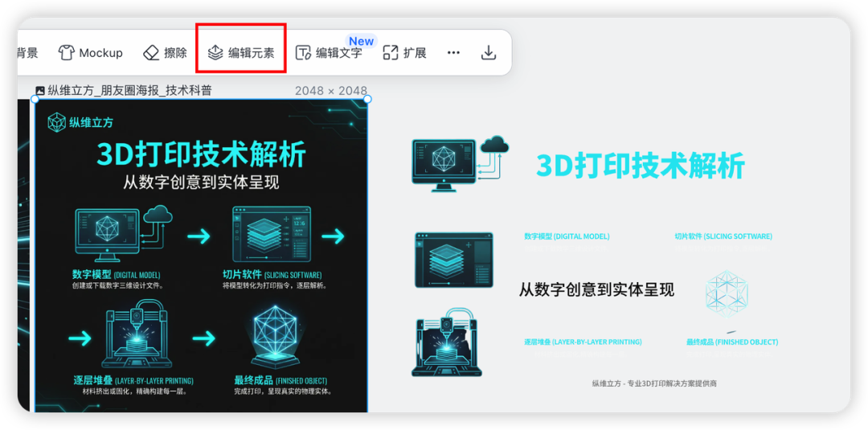Choose the 编辑文字 text edit tool
Image resolution: width=868 pixels, height=430 pixels.
tap(328, 53)
